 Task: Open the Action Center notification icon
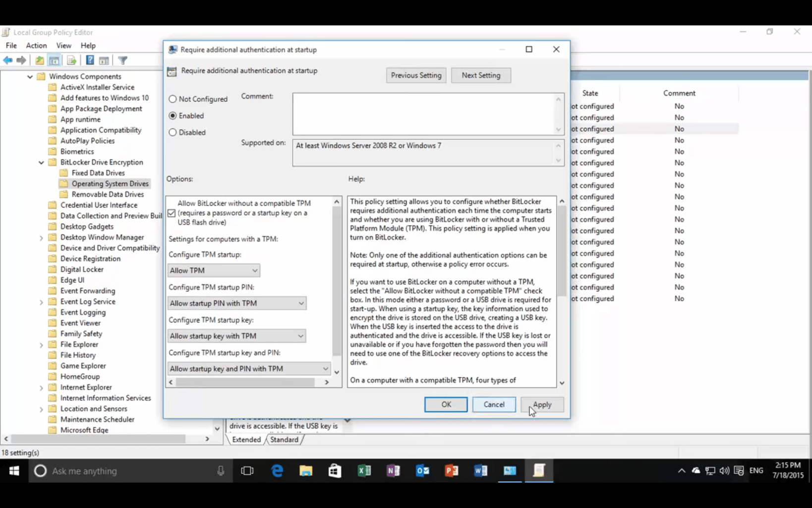pos(739,471)
